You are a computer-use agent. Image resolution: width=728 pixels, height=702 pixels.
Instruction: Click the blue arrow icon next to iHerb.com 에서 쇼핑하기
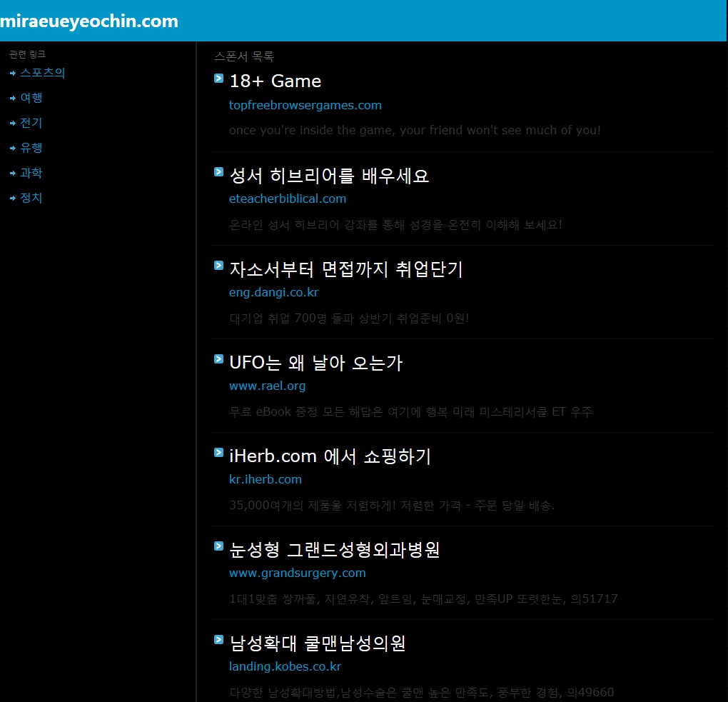coord(218,453)
